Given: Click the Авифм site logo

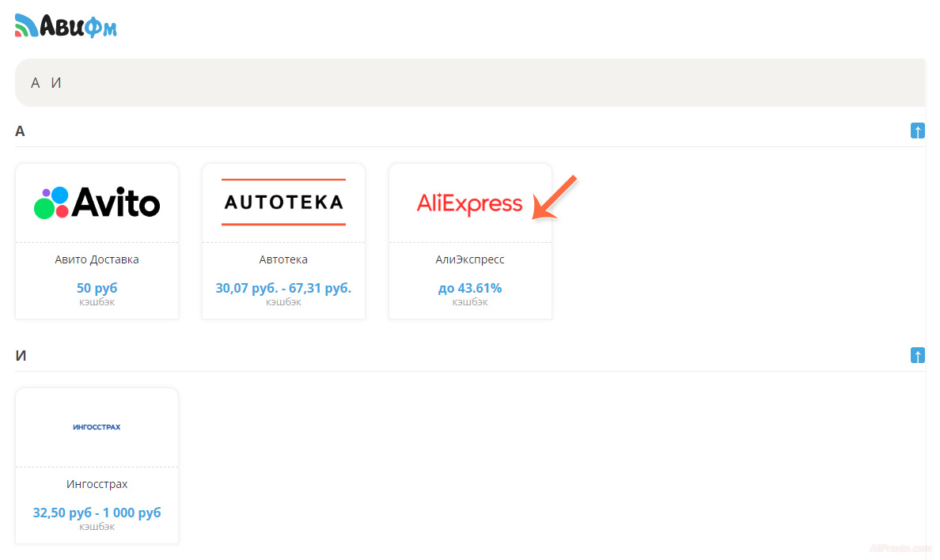Looking at the screenshot, I should 66,26.
